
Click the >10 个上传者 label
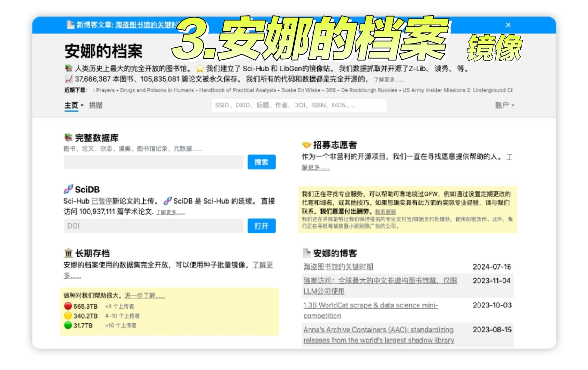pos(120,325)
